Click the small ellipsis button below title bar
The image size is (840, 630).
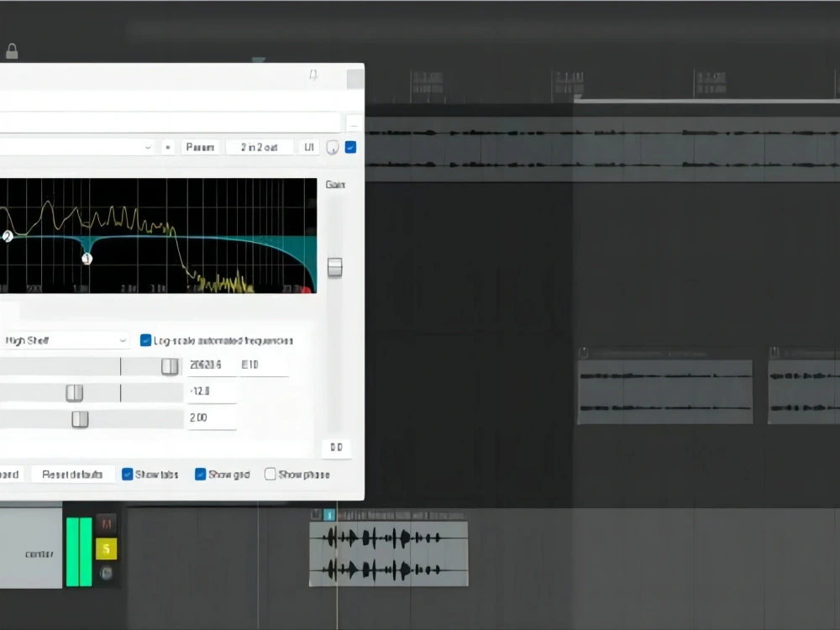click(x=354, y=124)
